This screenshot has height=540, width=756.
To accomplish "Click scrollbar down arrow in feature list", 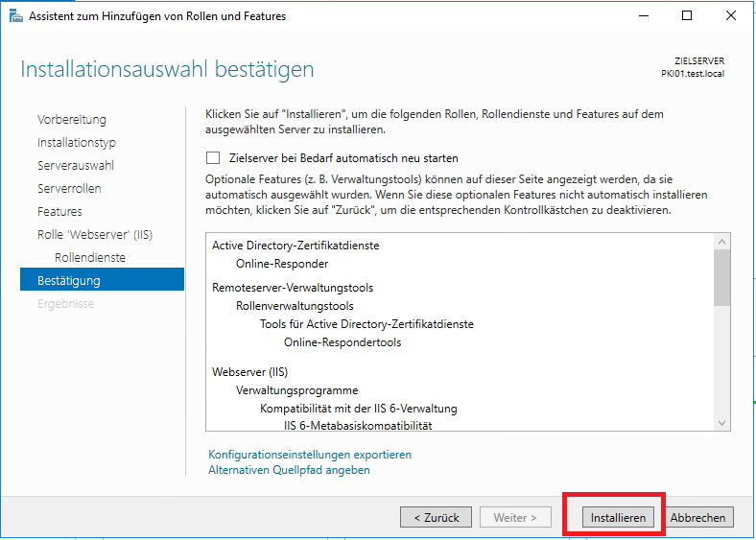I will coord(722,422).
